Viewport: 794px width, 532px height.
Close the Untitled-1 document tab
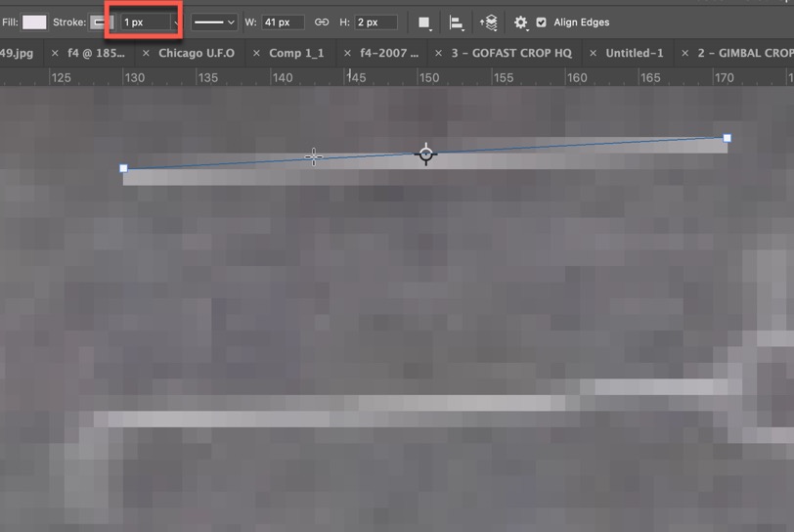pos(592,53)
